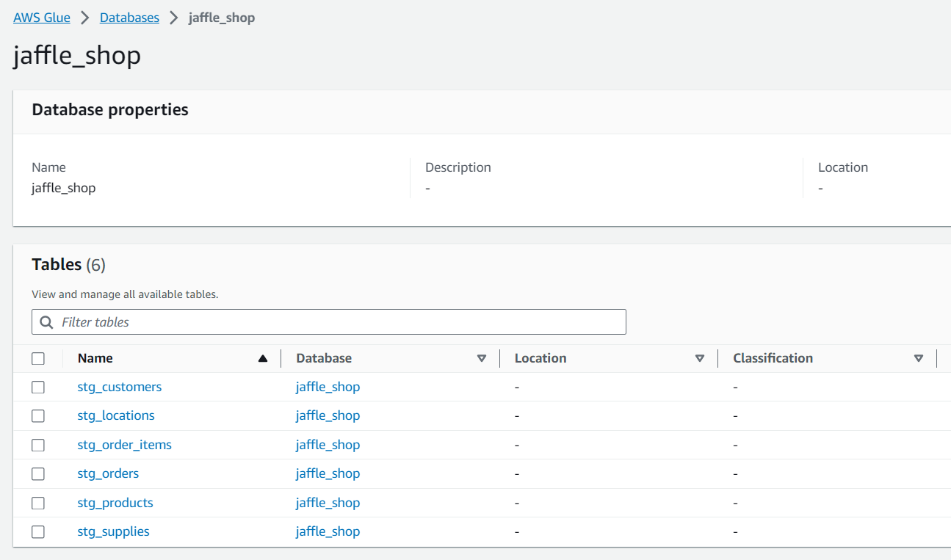Open the Location column sort arrow
This screenshot has width=951, height=560.
click(700, 358)
